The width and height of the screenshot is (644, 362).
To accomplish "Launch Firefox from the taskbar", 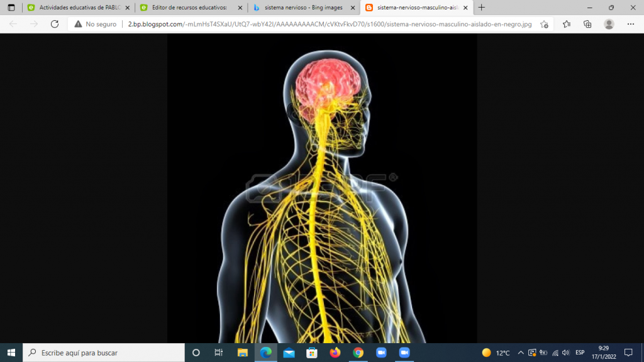I will (x=335, y=353).
